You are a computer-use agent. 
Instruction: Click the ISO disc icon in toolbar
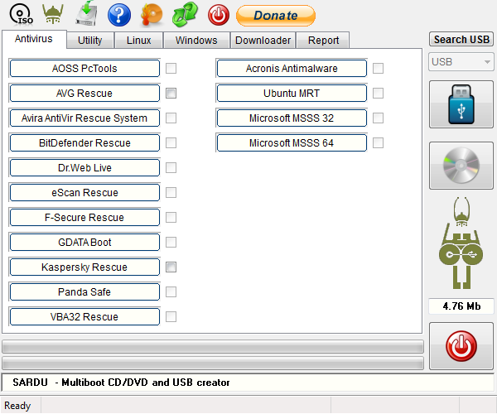tap(21, 15)
